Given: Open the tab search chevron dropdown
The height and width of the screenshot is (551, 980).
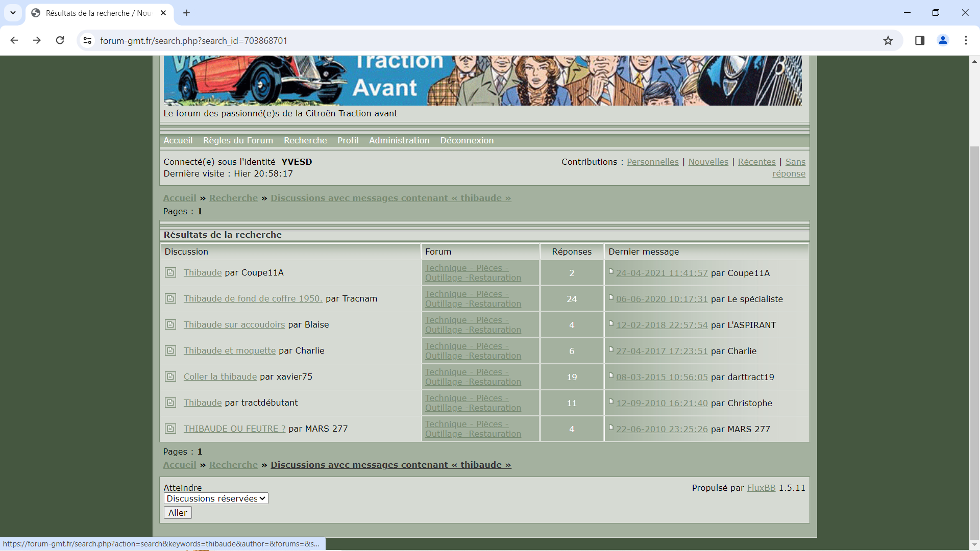Looking at the screenshot, I should (13, 13).
